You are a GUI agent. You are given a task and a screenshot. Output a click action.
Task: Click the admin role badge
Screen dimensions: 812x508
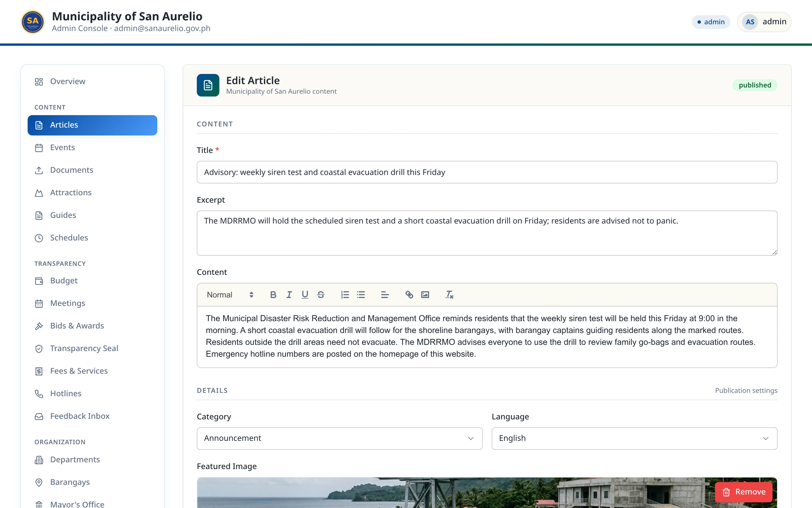711,22
